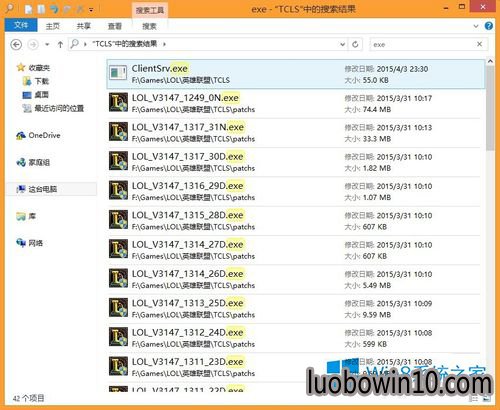Click icon of LOL_V3147_1313_25D.exe
Viewport: 500px width, 410px height.
[x=118, y=308]
